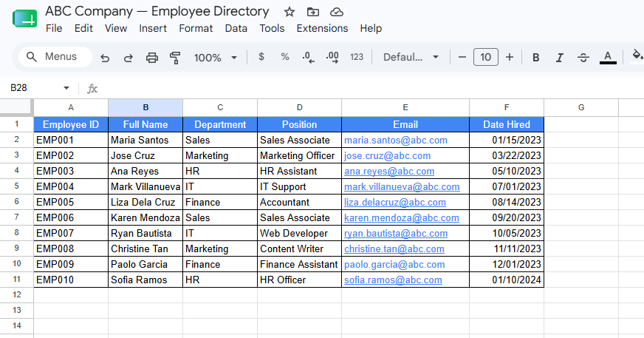
Task: Check the cloud document status icon
Action: (x=337, y=12)
